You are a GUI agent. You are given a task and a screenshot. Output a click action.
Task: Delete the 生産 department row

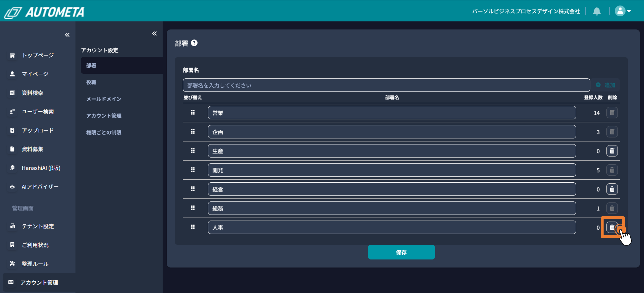click(x=612, y=151)
